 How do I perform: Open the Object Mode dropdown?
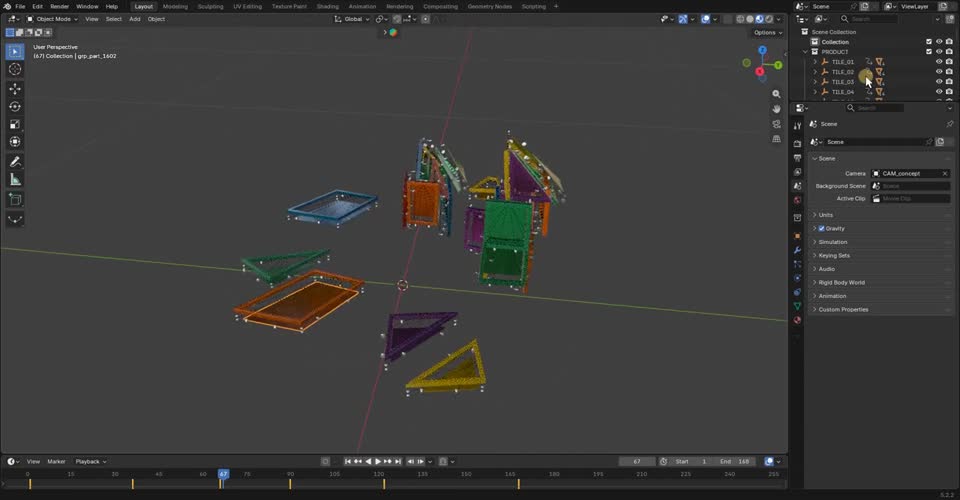click(52, 19)
